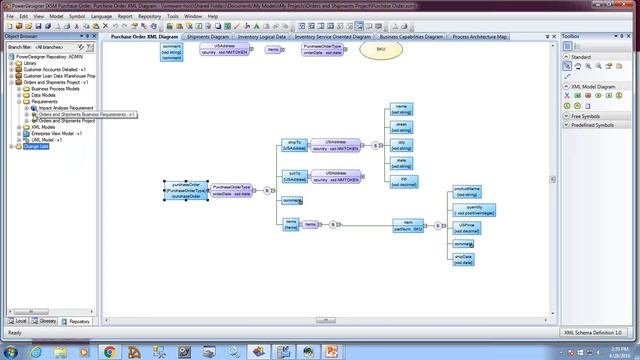Viewport: 640px width, 360px height.
Task: Select Impact Analysis Requirement item
Action: tap(66, 108)
